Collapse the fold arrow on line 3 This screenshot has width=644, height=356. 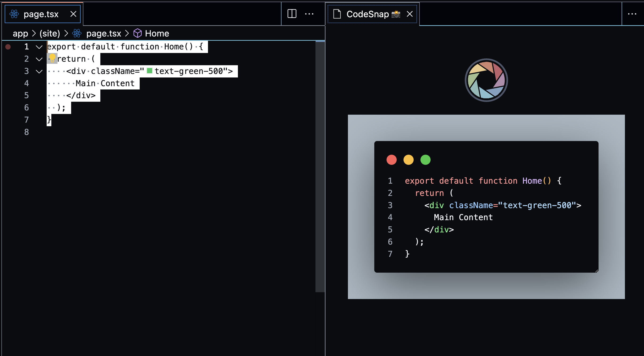39,71
